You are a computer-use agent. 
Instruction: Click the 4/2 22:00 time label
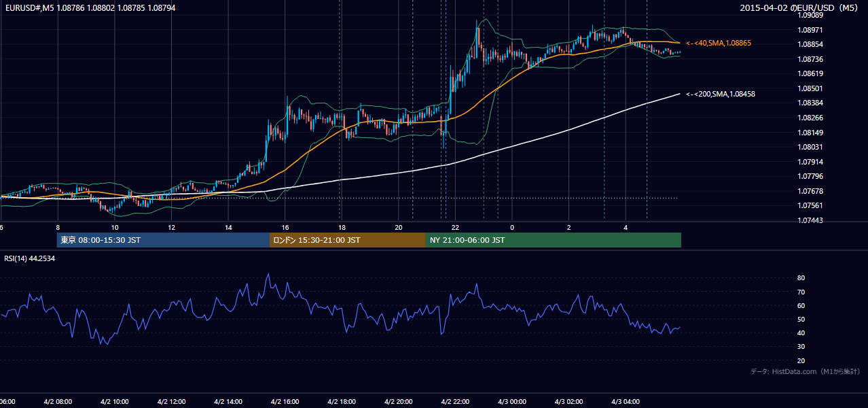tap(455, 401)
